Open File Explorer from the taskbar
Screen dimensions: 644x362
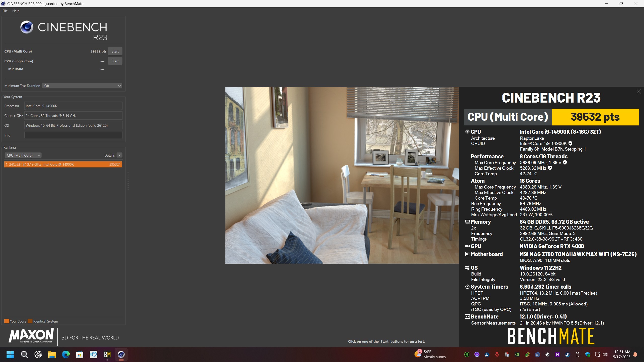point(52,354)
